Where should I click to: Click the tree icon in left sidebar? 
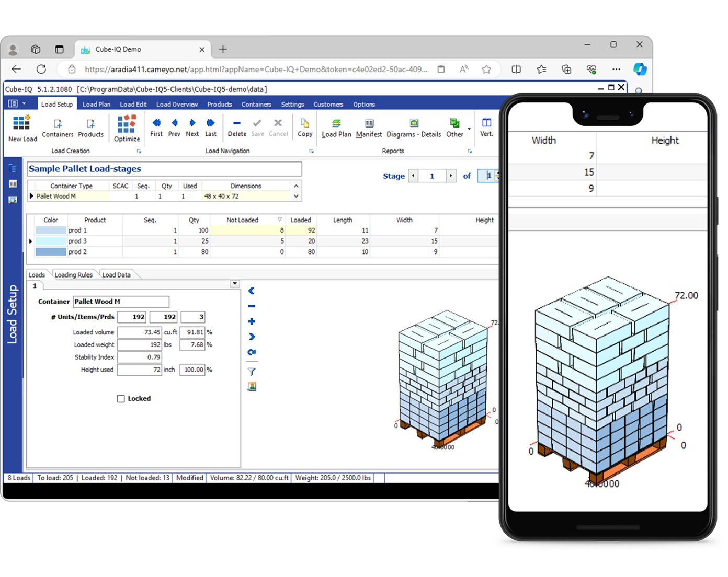pos(13,168)
